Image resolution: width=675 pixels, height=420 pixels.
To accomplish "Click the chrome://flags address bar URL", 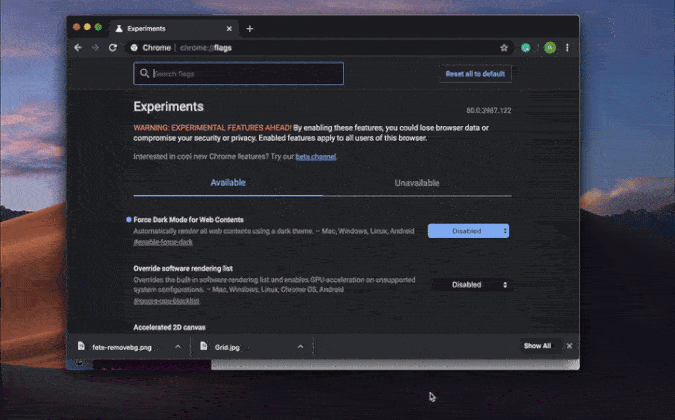I will [206, 48].
